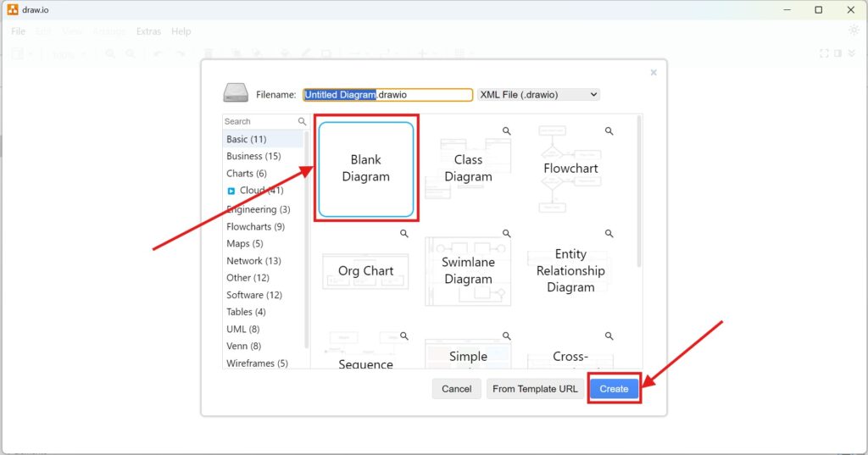
Task: Select the Blank Diagram template
Action: coord(365,169)
